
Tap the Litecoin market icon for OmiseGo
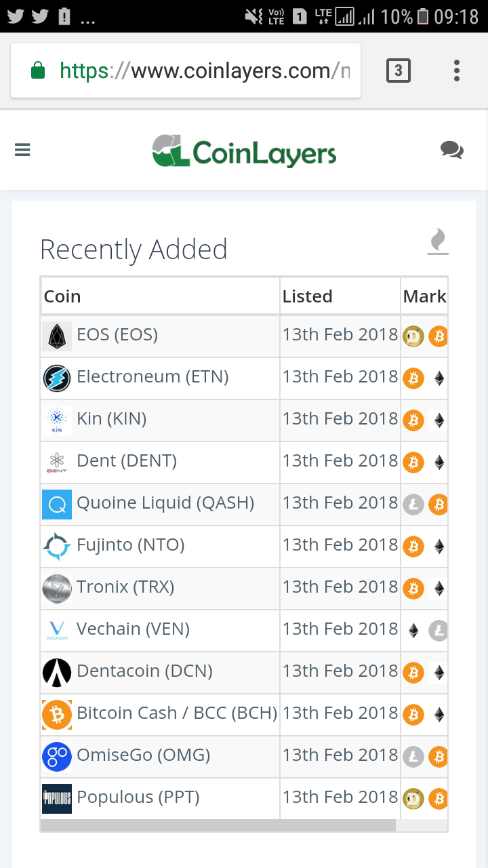pyautogui.click(x=413, y=756)
